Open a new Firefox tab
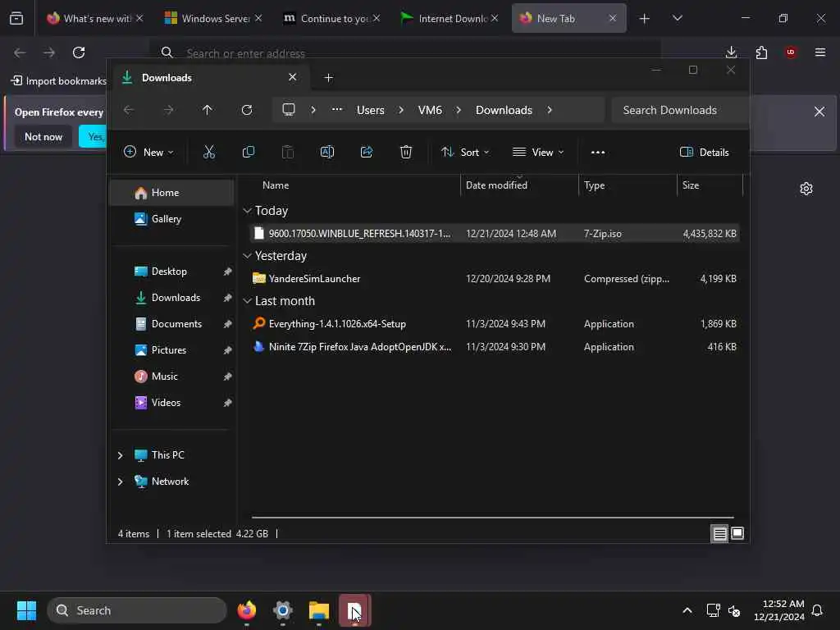The image size is (840, 630). click(645, 19)
